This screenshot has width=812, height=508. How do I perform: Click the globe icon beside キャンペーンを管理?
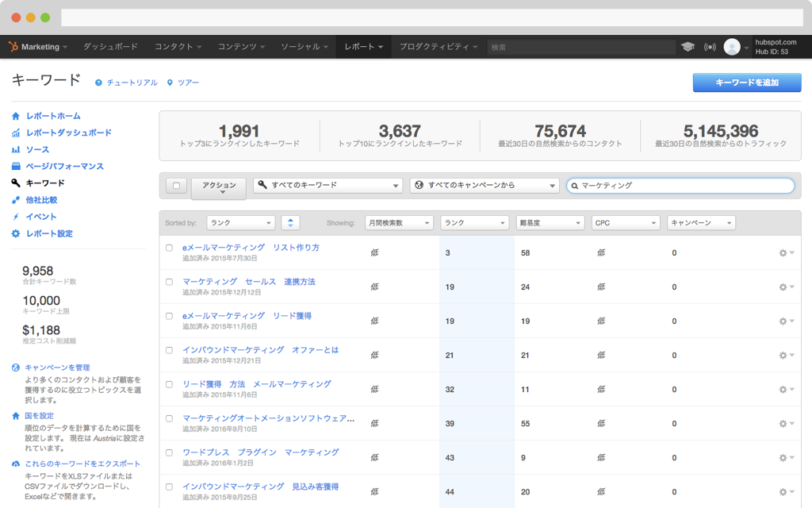click(16, 368)
